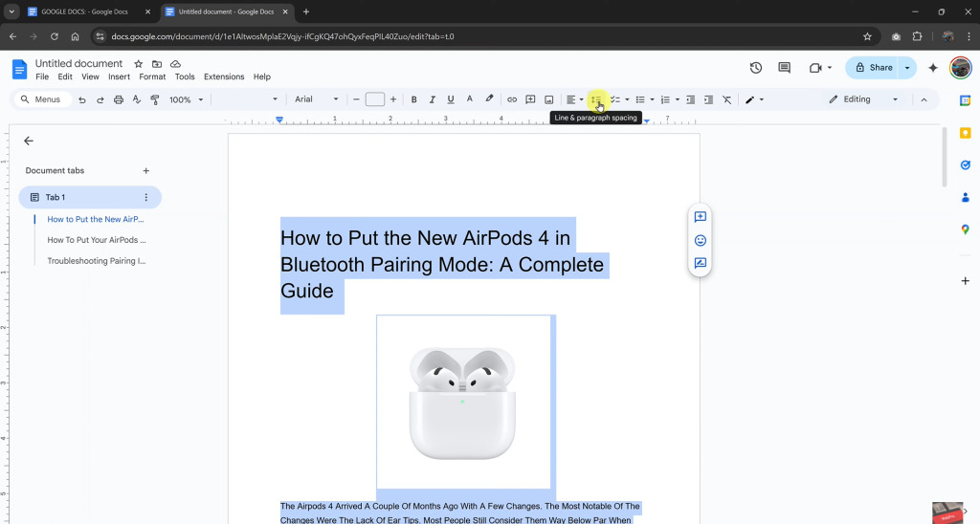This screenshot has height=524, width=980.
Task: Open the Extensions menu
Action: [224, 76]
